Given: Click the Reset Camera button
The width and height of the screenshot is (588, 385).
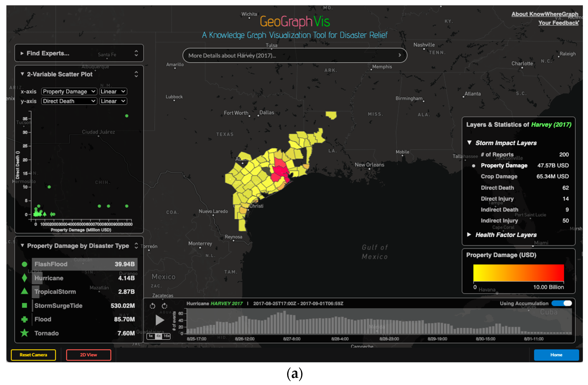Looking at the screenshot, I should 33,355.
